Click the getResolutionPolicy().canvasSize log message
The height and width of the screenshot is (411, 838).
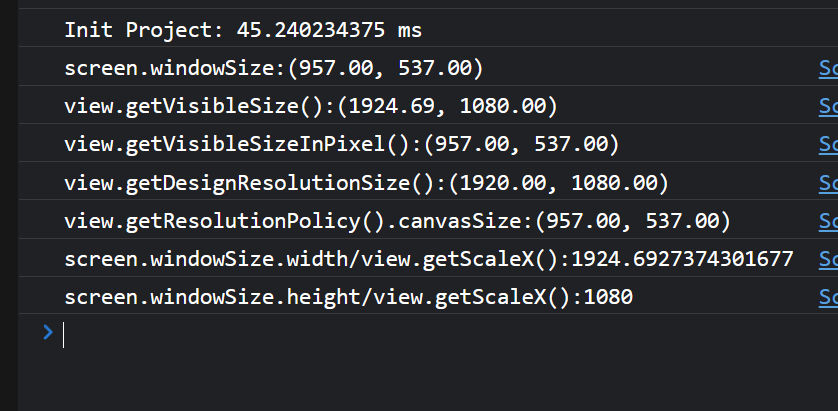tap(397, 221)
